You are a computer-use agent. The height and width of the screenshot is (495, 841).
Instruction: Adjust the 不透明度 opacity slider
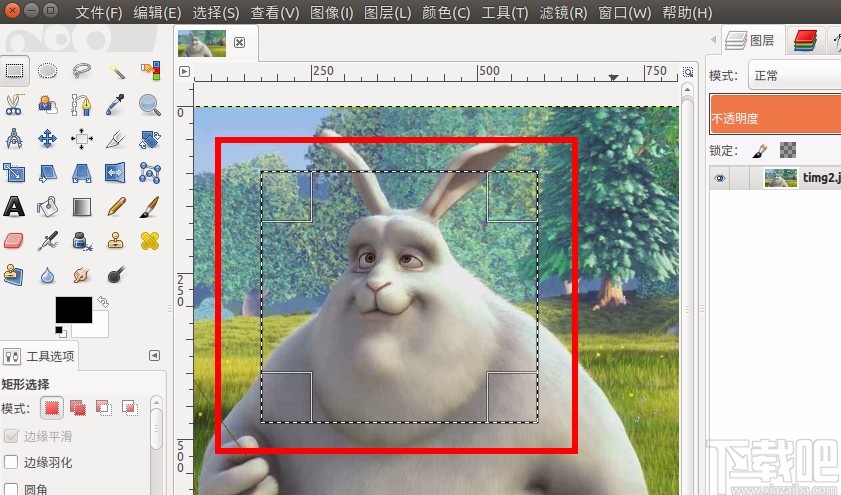tap(775, 113)
